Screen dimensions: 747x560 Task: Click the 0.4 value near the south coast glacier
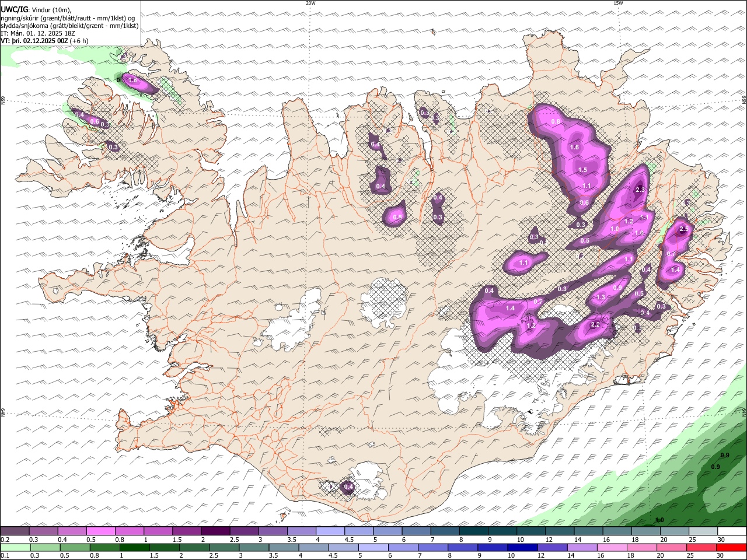tap(348, 487)
